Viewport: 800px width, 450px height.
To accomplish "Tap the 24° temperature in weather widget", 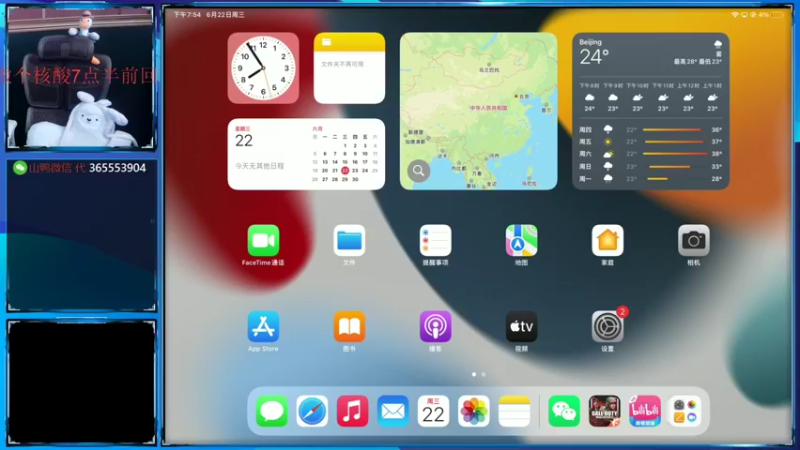I will pyautogui.click(x=594, y=57).
